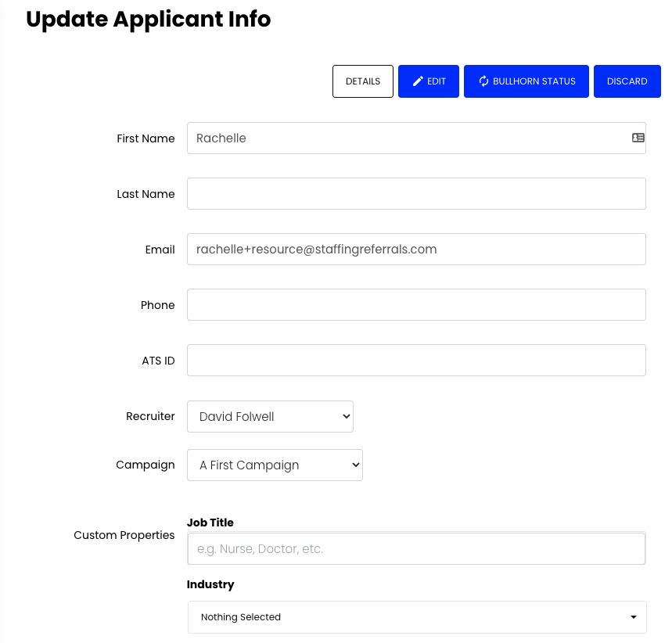Click the First Name field containing Rachelle
The image size is (672, 643).
(407, 138)
